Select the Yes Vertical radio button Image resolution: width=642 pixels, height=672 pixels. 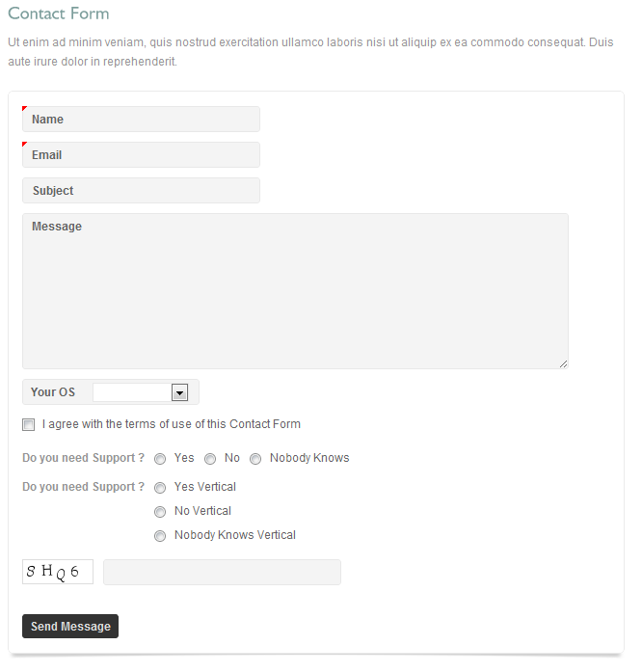pos(160,488)
